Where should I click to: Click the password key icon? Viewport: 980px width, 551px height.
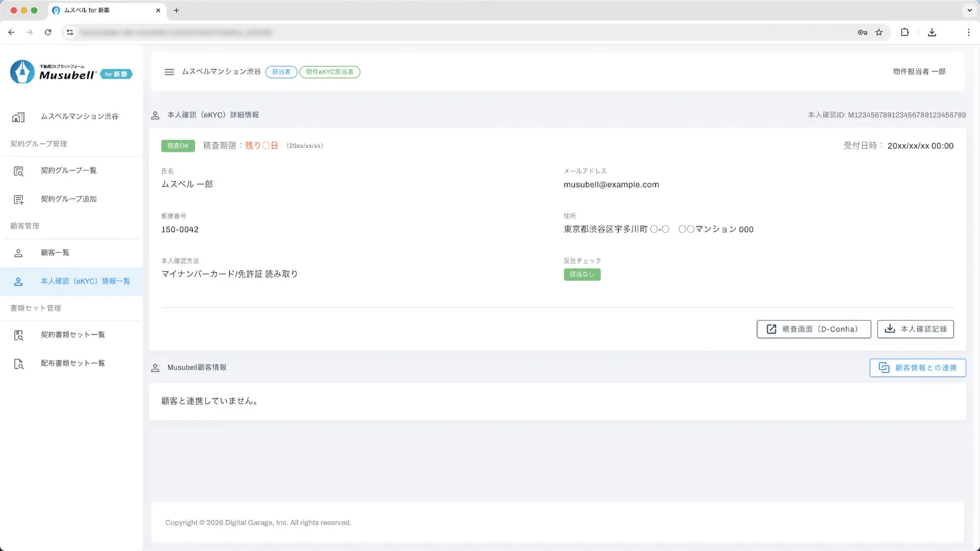pyautogui.click(x=863, y=33)
